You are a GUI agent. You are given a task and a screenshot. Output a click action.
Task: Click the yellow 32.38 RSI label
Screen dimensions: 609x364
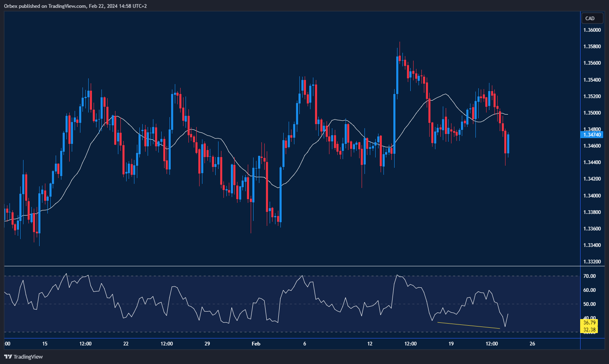(589, 329)
